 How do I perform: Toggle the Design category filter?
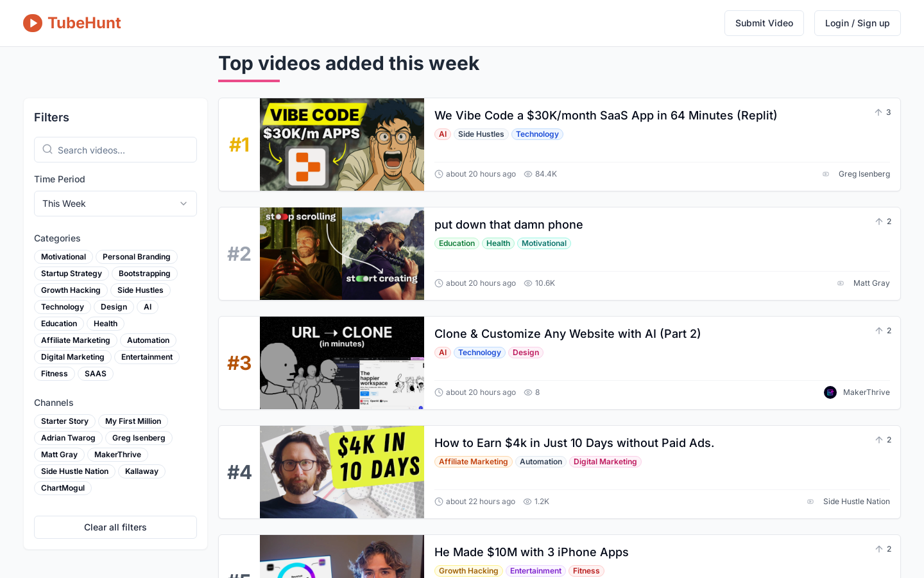pos(114,307)
